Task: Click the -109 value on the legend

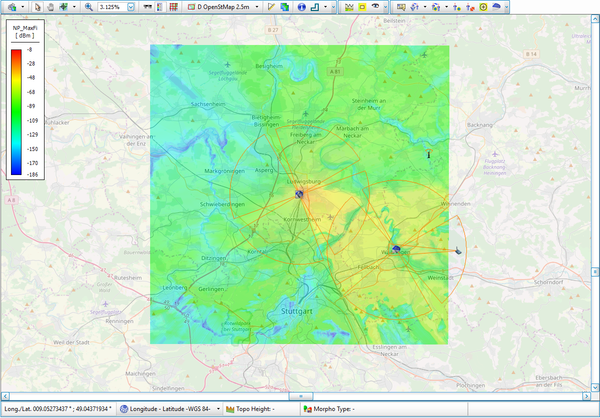Action: pos(33,121)
